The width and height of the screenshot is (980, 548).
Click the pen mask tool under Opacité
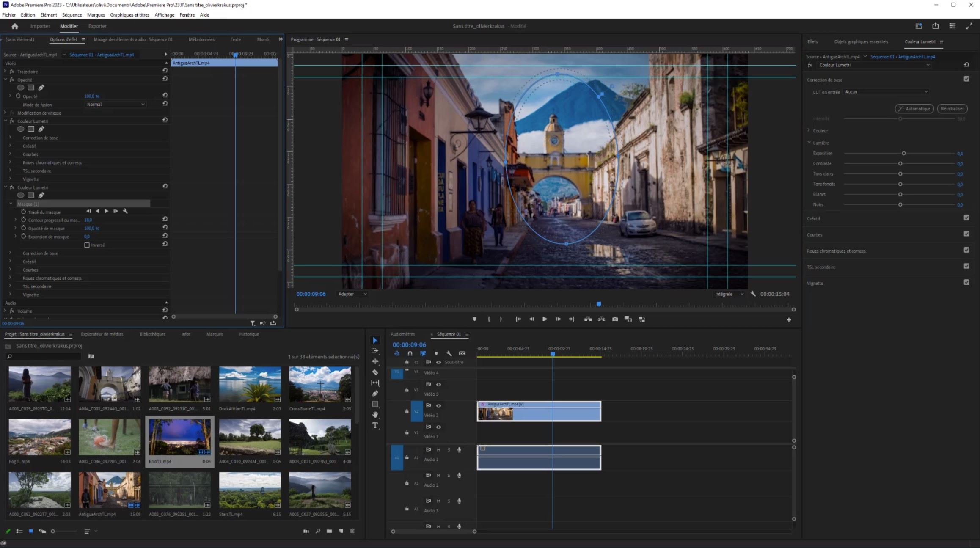(x=41, y=88)
